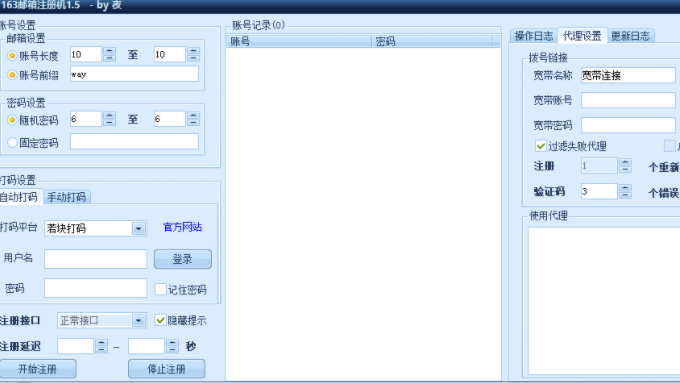Open the 打码平台 dropdown list

[x=138, y=229]
